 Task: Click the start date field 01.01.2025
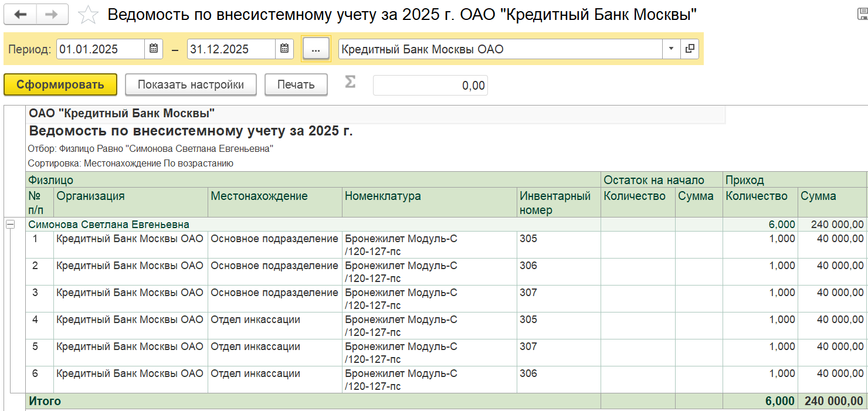point(100,49)
